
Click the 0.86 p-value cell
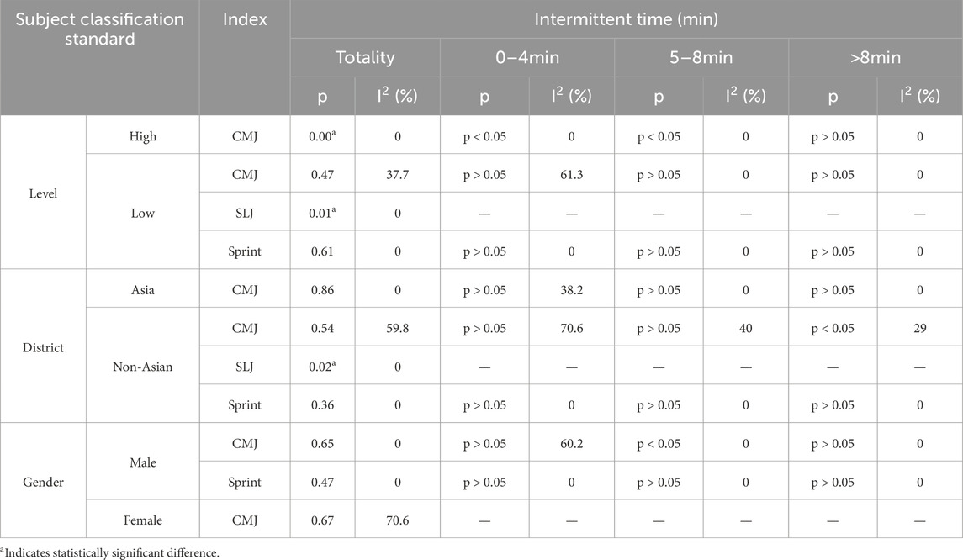click(323, 290)
